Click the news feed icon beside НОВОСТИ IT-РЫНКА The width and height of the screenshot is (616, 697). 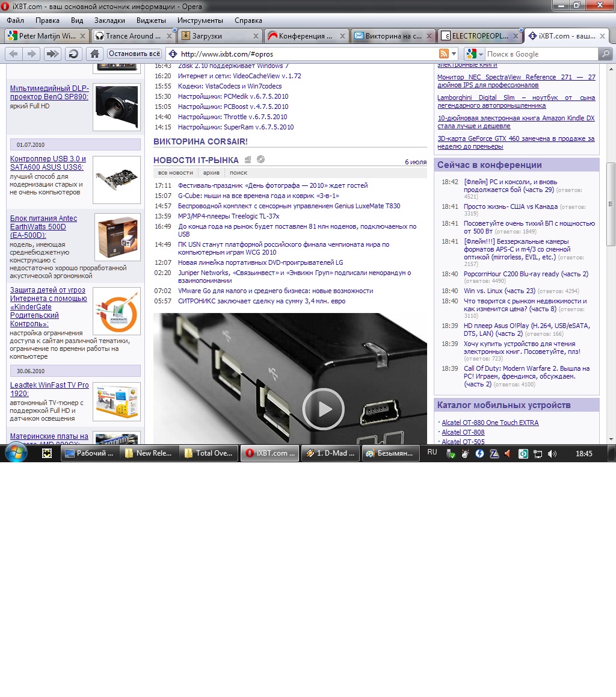click(x=248, y=160)
